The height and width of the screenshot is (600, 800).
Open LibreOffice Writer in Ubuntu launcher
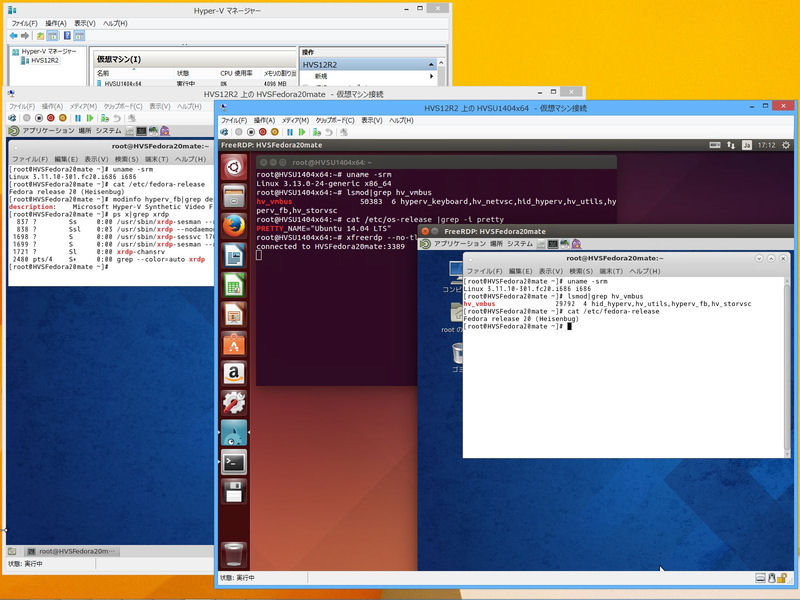(234, 255)
